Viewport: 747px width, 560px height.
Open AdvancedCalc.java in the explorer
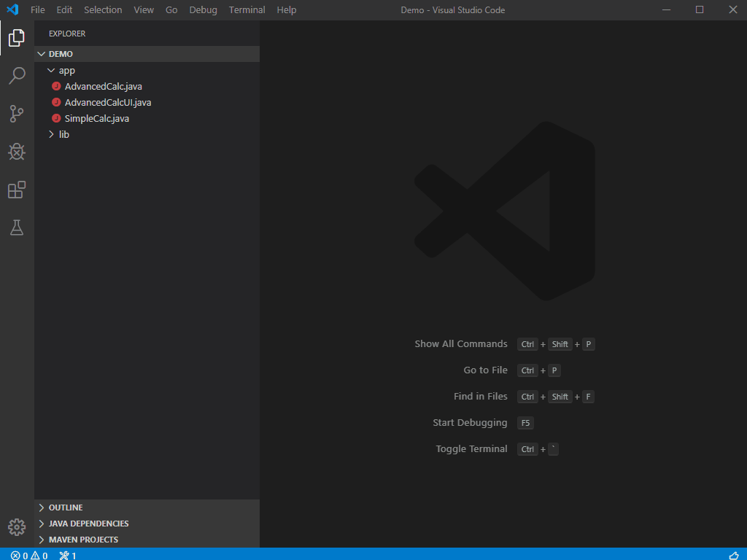coord(103,86)
